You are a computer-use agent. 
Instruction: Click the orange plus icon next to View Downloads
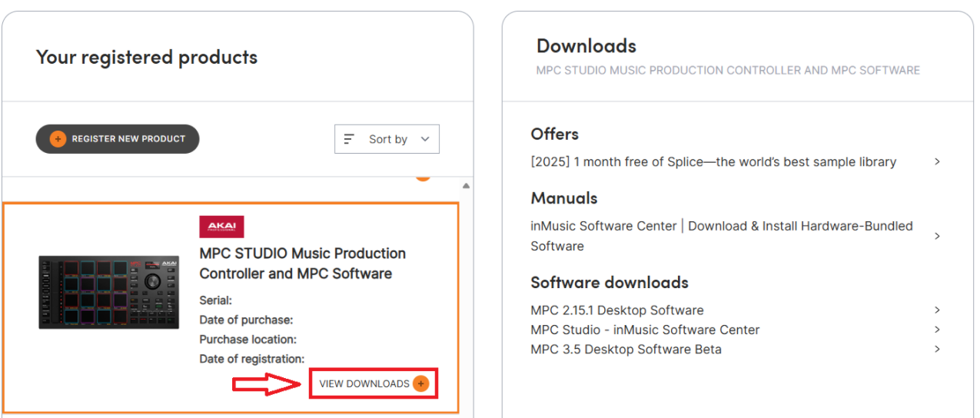[x=420, y=383]
